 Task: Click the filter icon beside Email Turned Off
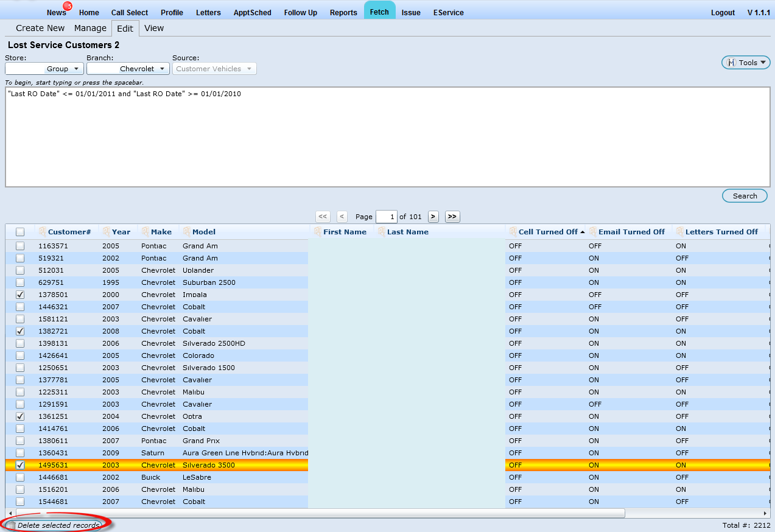pos(592,232)
